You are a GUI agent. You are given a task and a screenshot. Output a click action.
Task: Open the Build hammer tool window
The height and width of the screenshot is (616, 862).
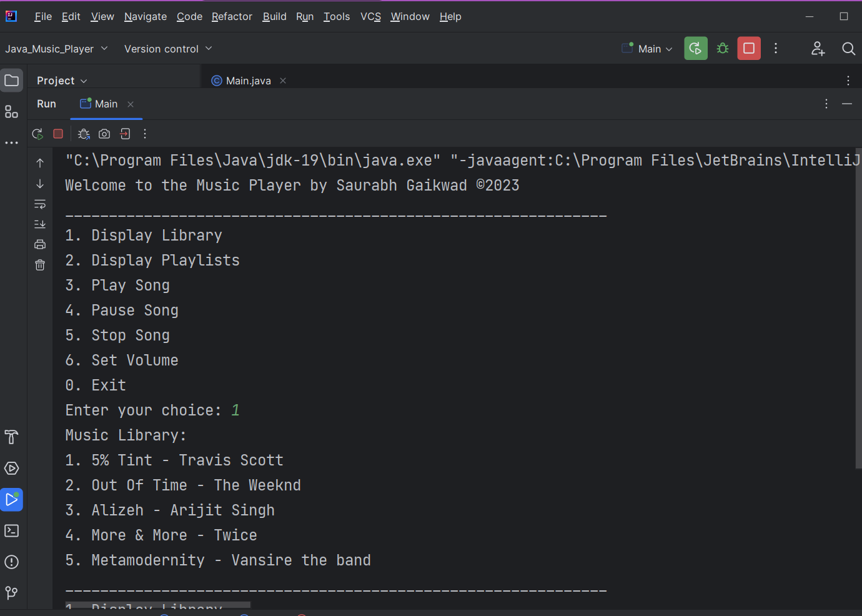pos(11,437)
